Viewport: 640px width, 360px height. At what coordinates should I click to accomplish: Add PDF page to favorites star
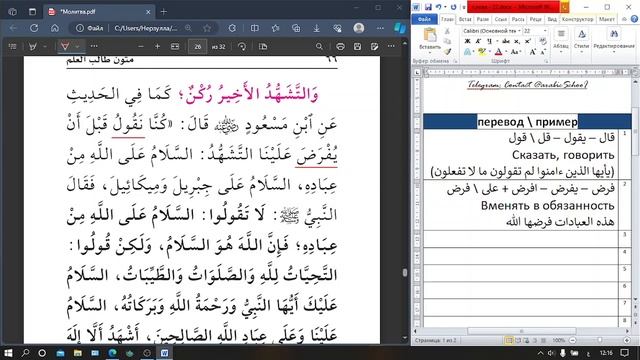pyautogui.click(x=207, y=28)
